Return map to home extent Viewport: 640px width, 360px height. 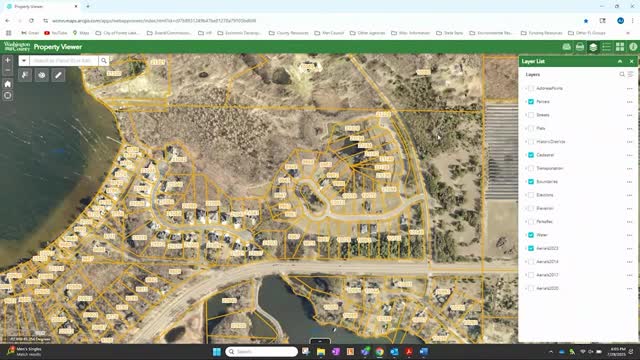(x=7, y=84)
